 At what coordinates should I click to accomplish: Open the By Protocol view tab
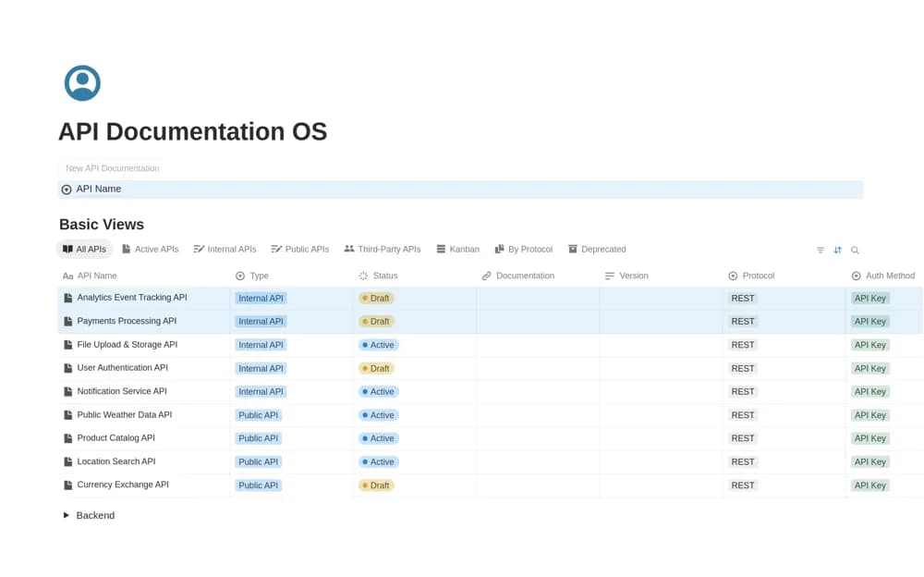(x=524, y=249)
